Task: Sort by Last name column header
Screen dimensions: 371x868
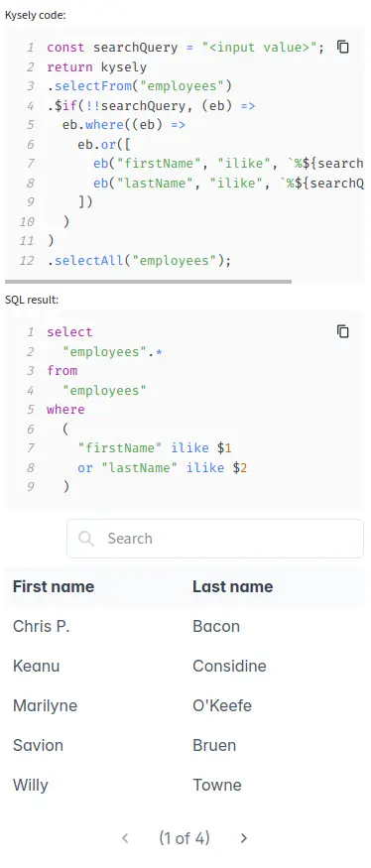Action: (x=232, y=587)
